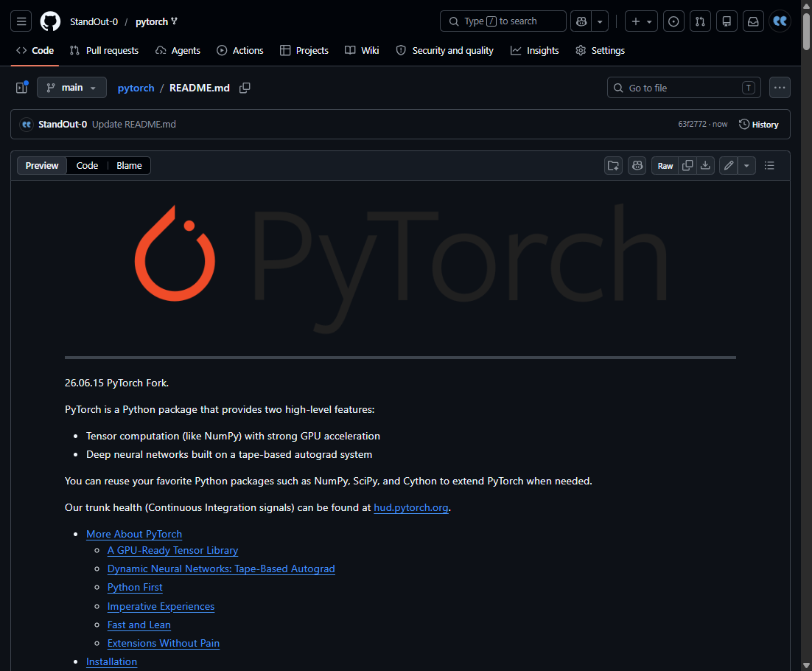Open the pytorch repository link in header

pos(152,22)
